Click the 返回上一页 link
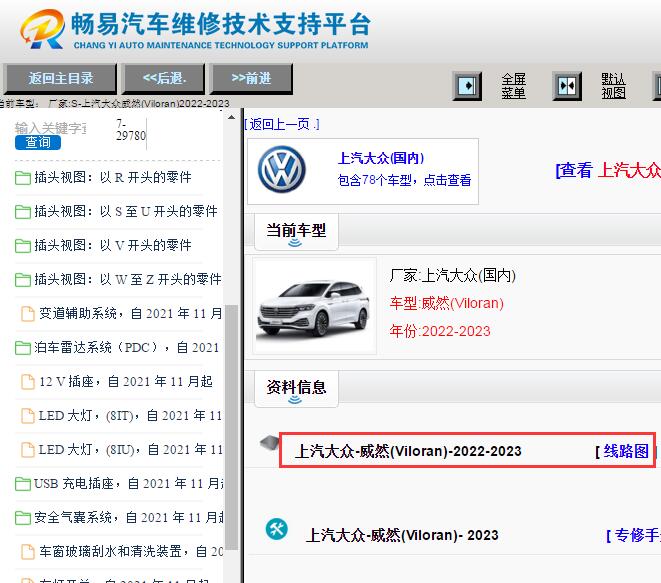 coord(282,124)
